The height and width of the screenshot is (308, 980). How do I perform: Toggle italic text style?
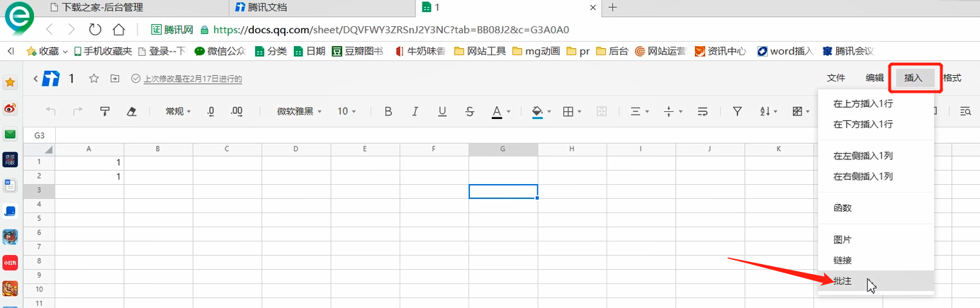[x=415, y=111]
